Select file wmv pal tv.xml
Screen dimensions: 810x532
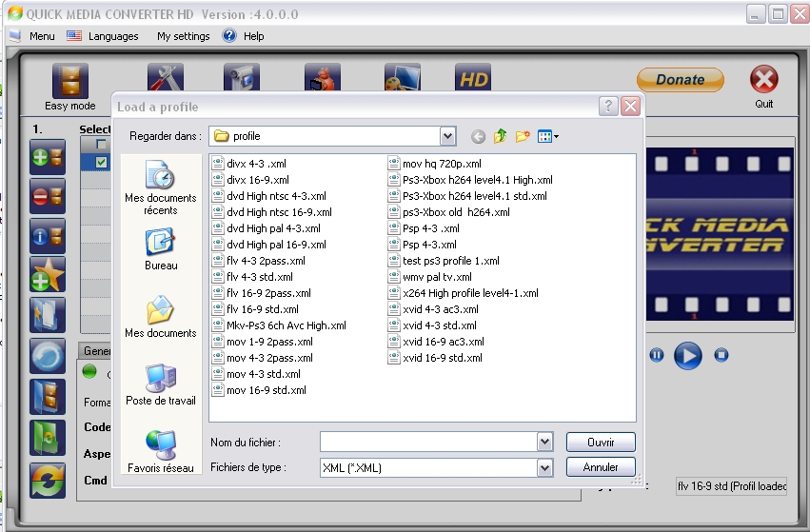430,277
